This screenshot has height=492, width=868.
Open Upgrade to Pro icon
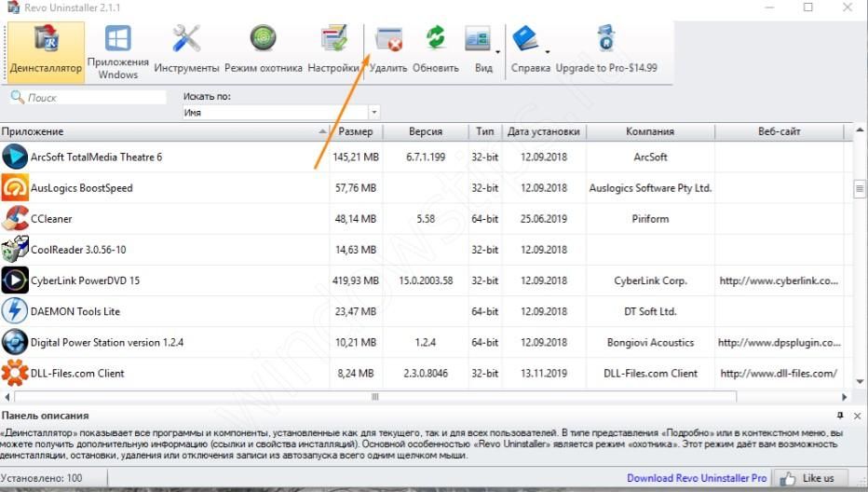pos(606,50)
